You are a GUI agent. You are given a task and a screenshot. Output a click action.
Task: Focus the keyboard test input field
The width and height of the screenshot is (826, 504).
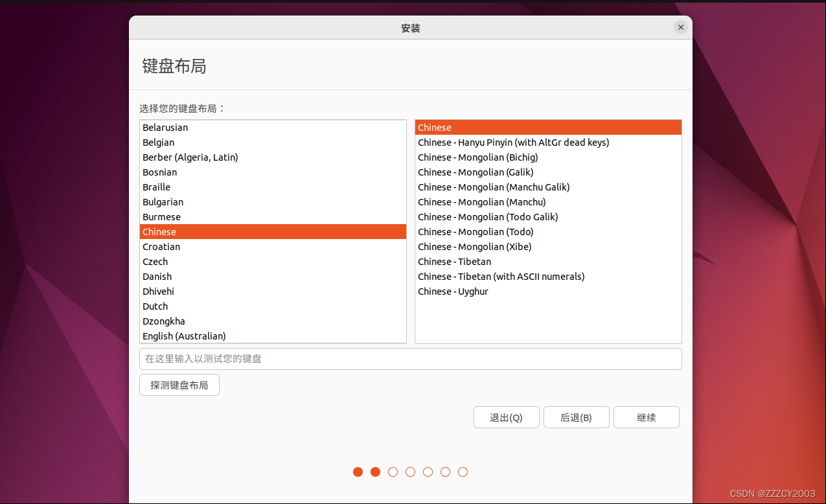[410, 359]
